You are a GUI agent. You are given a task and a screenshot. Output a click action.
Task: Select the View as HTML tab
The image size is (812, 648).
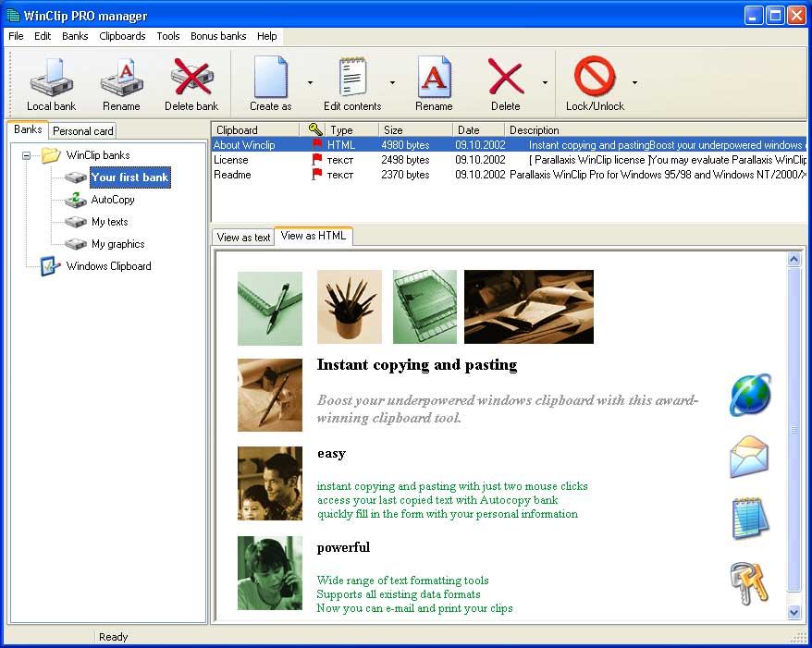(313, 236)
